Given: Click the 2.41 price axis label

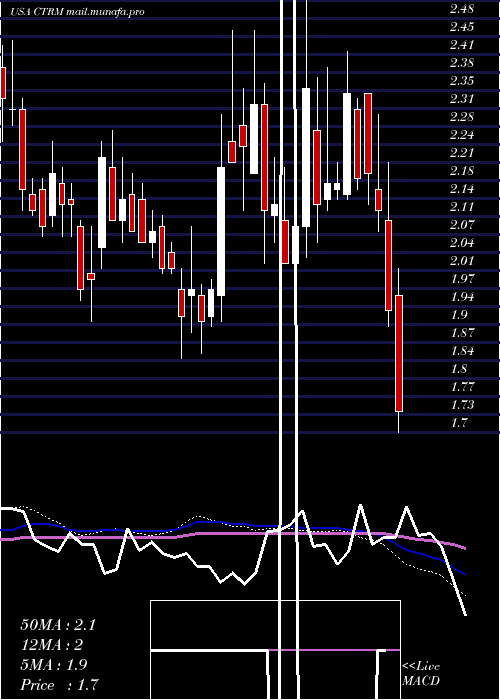Looking at the screenshot, I should [462, 45].
